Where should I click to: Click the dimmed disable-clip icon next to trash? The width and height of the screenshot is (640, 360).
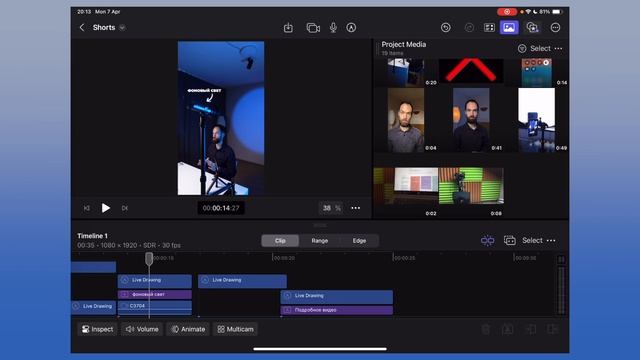point(508,329)
